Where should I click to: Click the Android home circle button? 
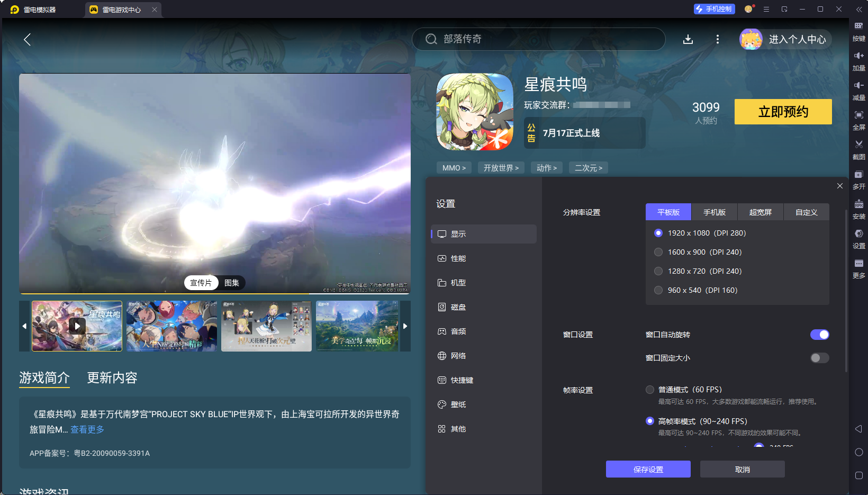tap(858, 452)
